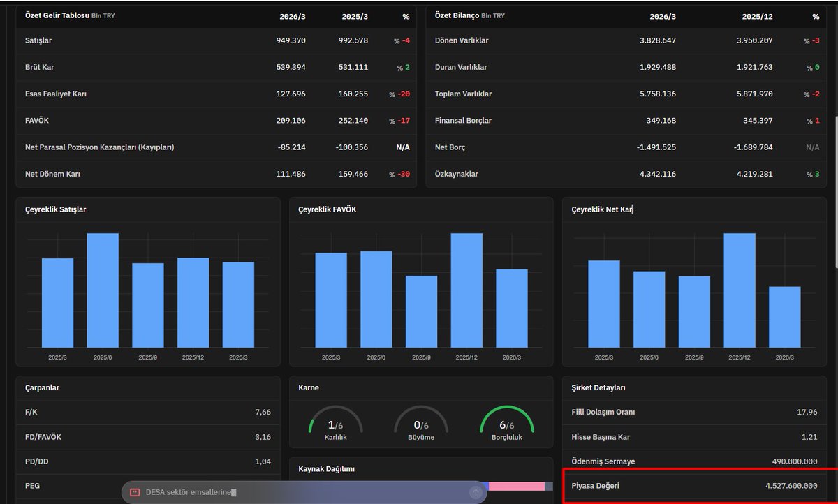Select the Dönen Varlıklar value 3.828.647

pyautogui.click(x=658, y=40)
